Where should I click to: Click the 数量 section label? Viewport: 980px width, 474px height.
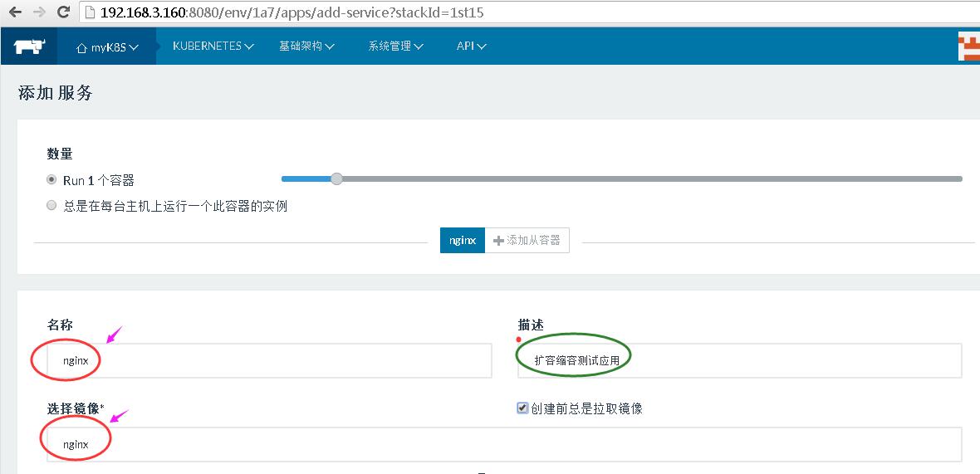click(x=60, y=153)
